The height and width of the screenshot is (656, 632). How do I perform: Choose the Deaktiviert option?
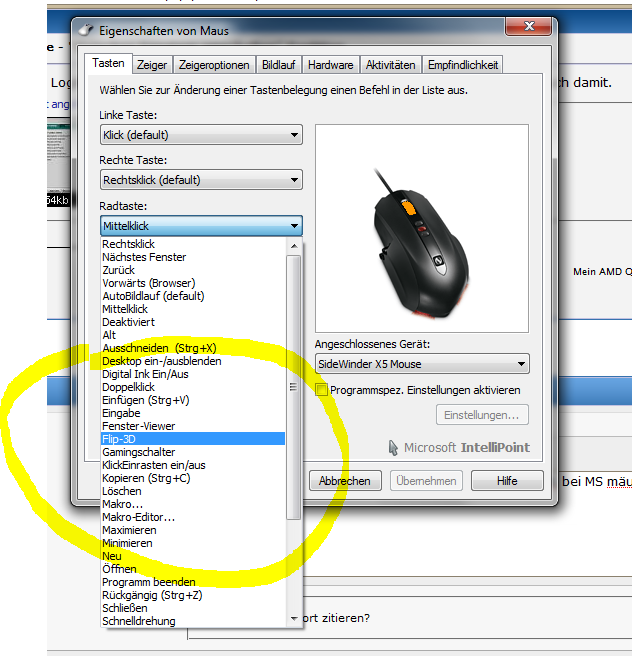click(x=193, y=322)
